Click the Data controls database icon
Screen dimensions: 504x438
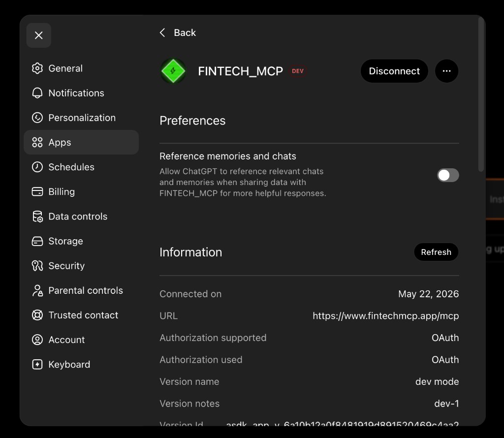(37, 216)
